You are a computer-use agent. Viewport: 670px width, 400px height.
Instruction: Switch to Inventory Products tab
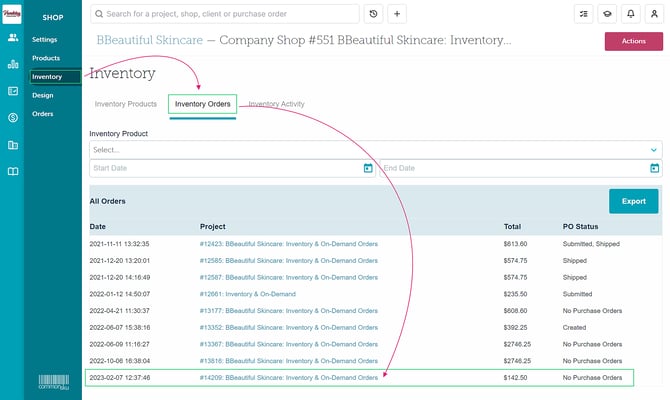(126, 104)
